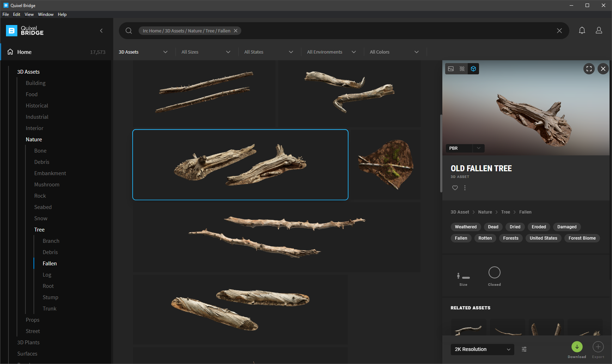Open the View menu

(29, 14)
